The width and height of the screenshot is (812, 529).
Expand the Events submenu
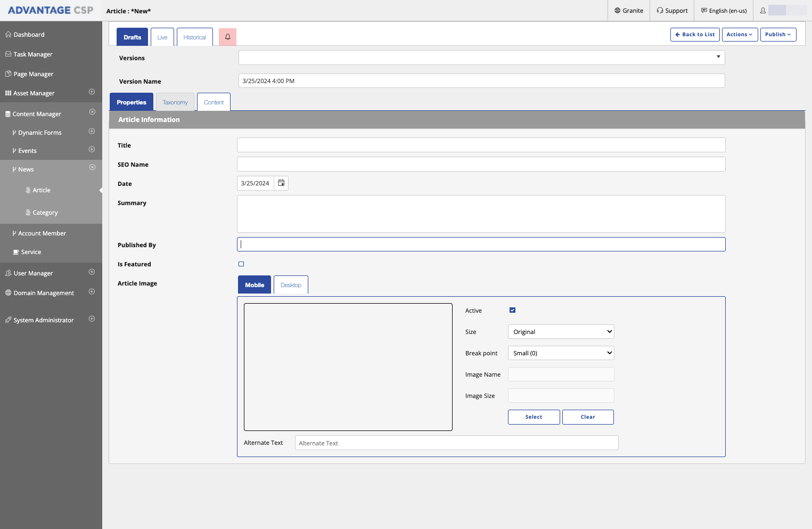92,150
